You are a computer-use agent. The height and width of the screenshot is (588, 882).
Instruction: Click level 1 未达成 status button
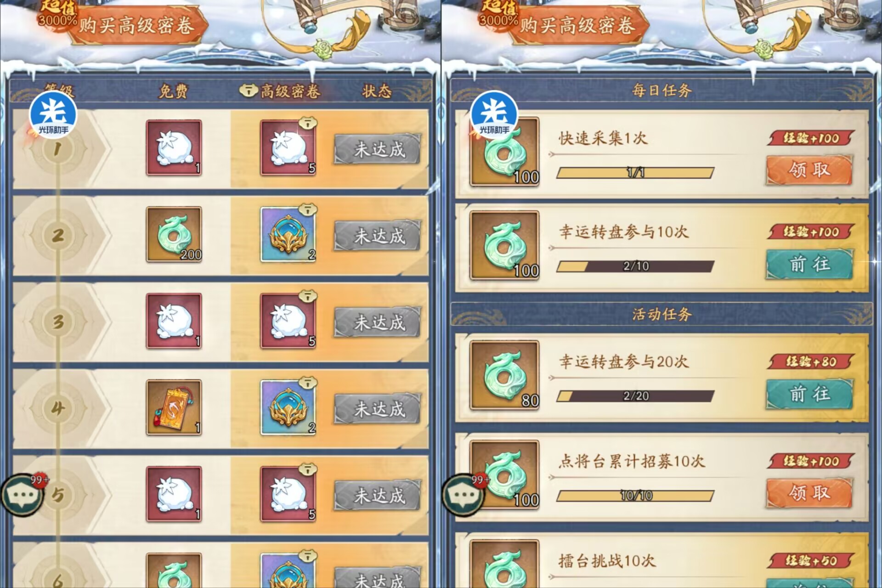point(377,149)
